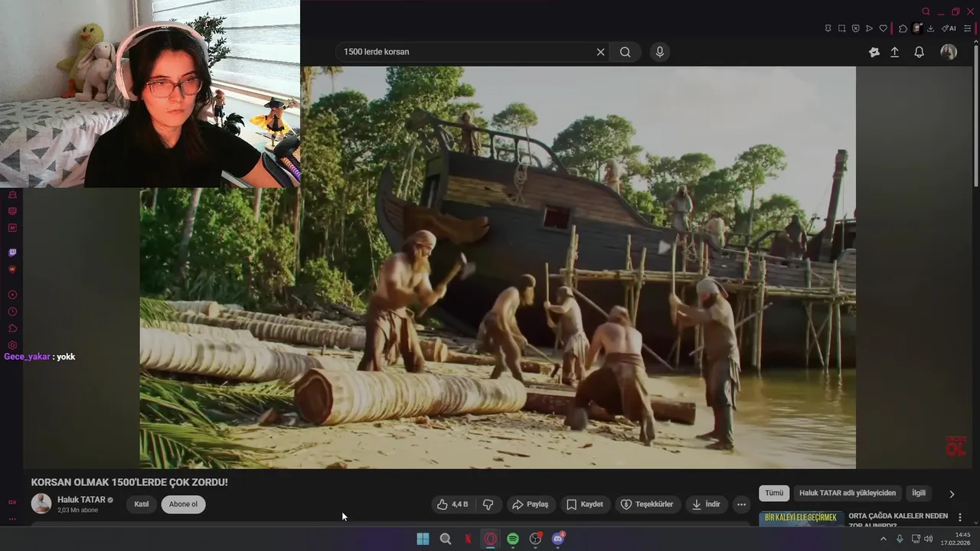Click the Teşekkürler thanks button
The width and height of the screenshot is (980, 551).
click(648, 504)
